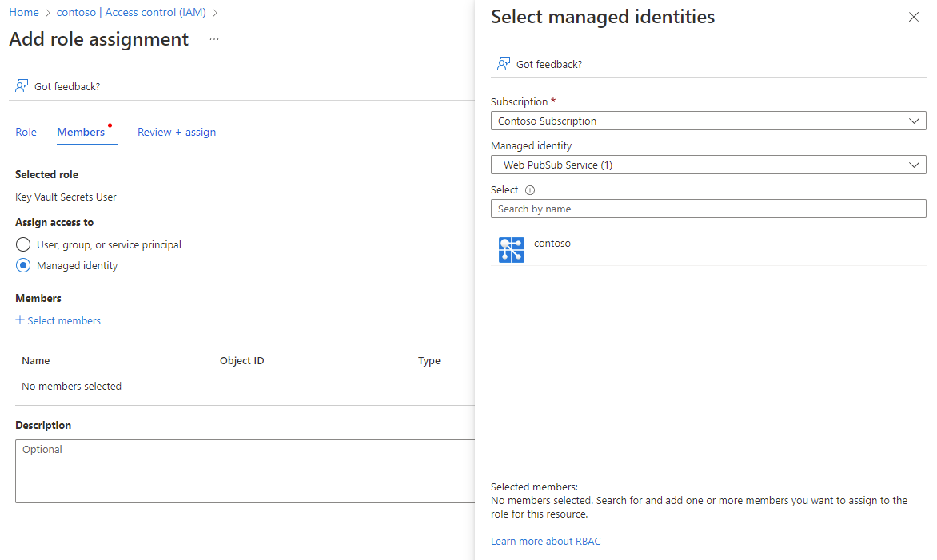Go to the Home breadcrumb link
Viewport: 937px width, 560px height.
click(24, 12)
